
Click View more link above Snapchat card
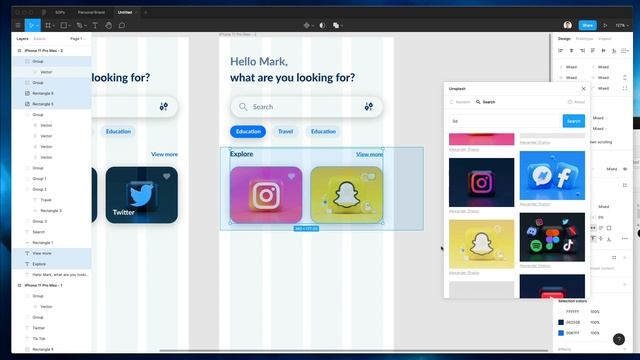click(x=369, y=154)
